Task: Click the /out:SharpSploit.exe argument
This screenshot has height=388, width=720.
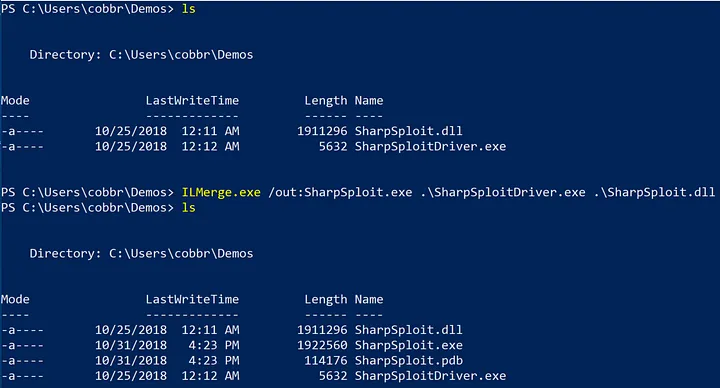Action: coord(340,192)
